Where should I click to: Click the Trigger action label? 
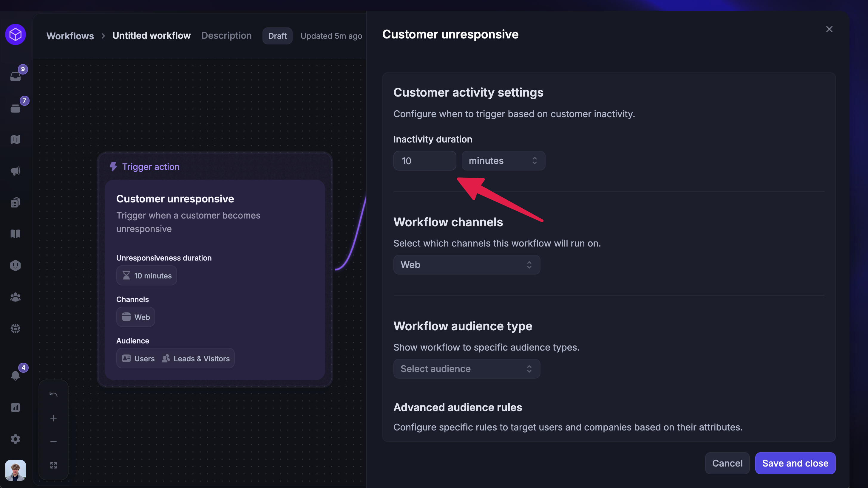(151, 167)
